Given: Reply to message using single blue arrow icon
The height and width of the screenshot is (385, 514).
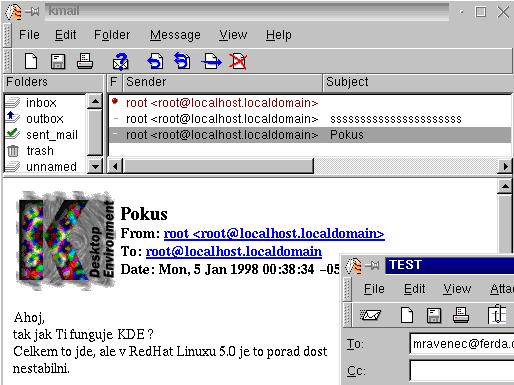Looking at the screenshot, I should pyautogui.click(x=155, y=62).
